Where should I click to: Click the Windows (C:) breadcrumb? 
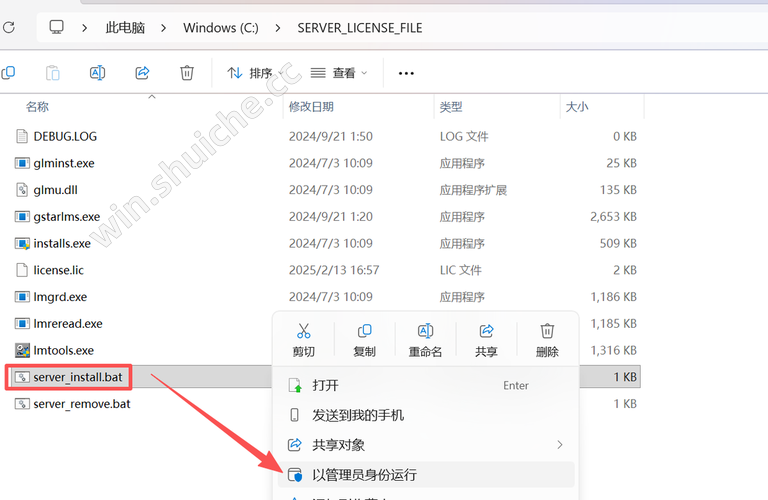click(x=220, y=27)
